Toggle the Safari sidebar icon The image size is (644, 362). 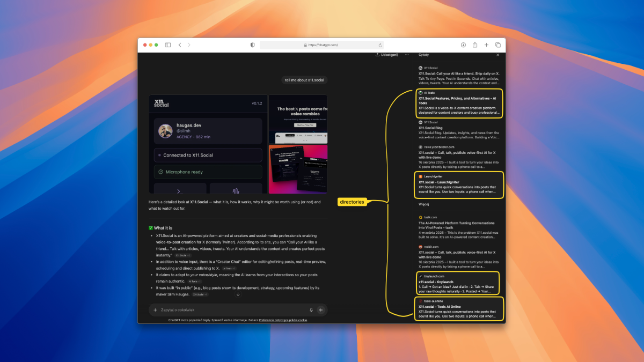(168, 45)
